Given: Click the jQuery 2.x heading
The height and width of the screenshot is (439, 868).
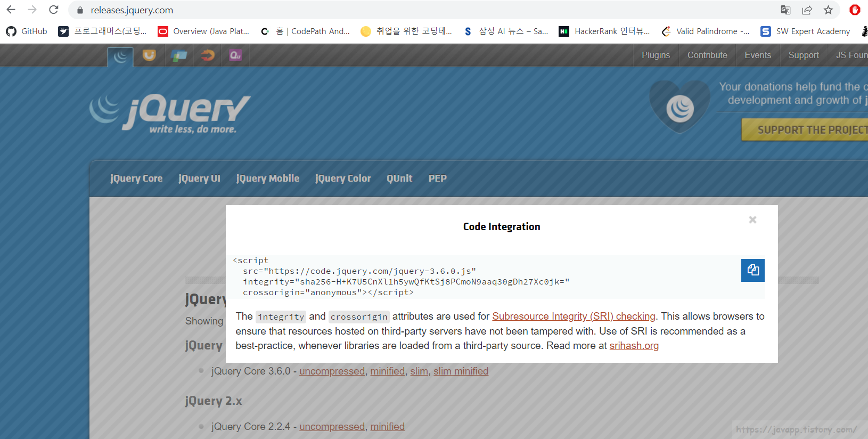Looking at the screenshot, I should pos(214,401).
